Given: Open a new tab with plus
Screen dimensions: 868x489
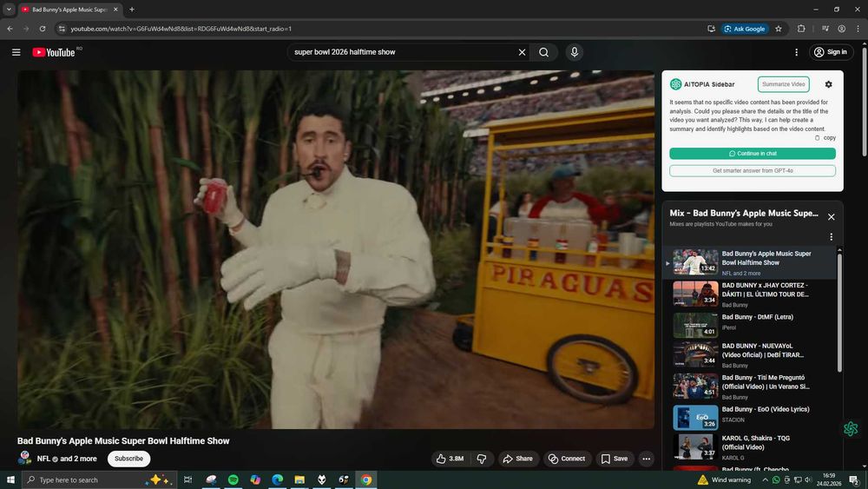Looking at the screenshot, I should pyautogui.click(x=132, y=10).
